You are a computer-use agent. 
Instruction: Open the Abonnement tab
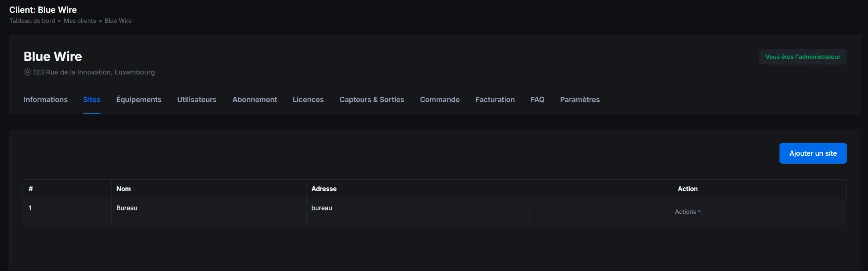254,100
